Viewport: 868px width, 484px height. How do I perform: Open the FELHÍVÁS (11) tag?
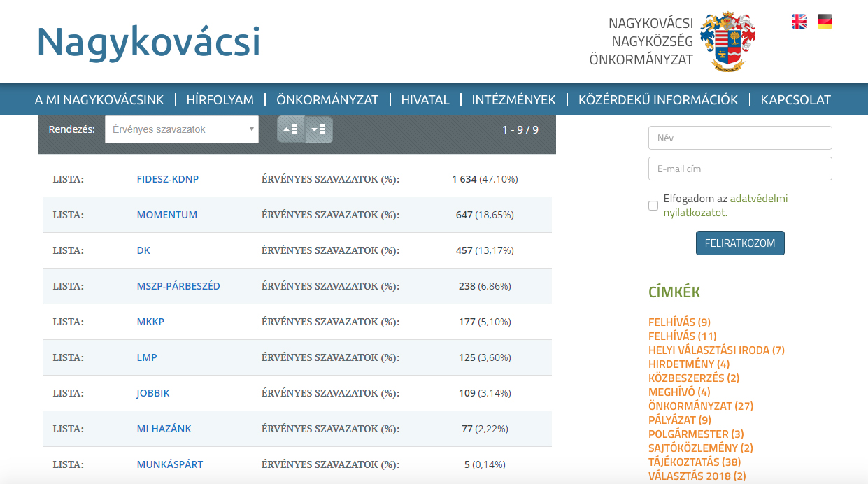click(683, 336)
